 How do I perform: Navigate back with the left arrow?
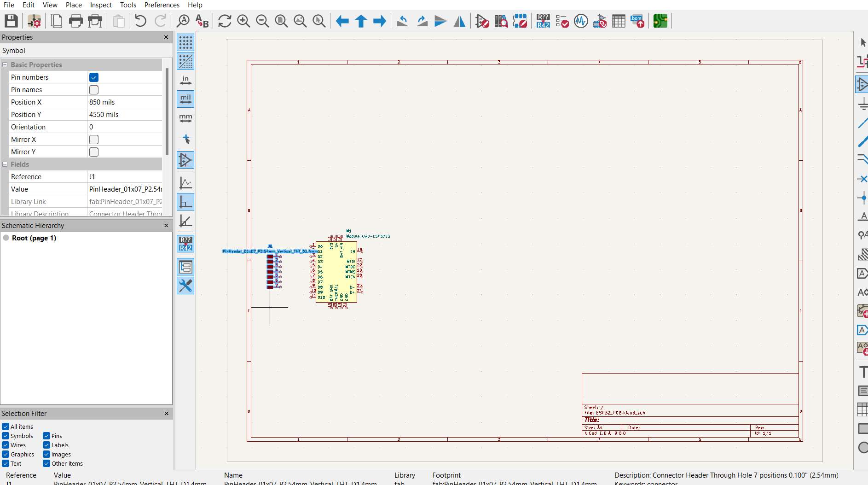point(342,21)
